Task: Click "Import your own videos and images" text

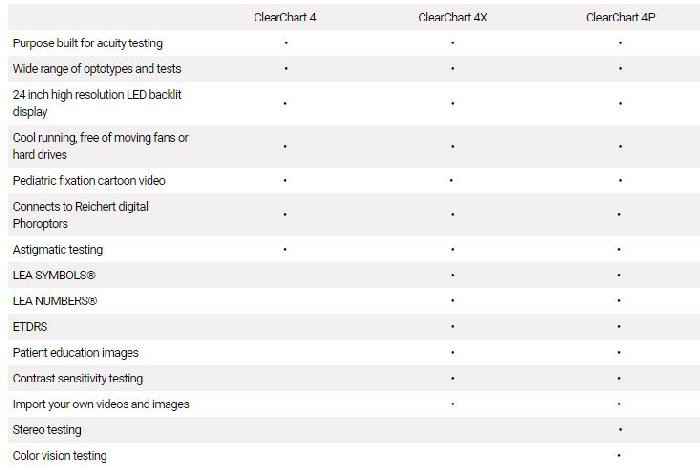Action: [101, 405]
